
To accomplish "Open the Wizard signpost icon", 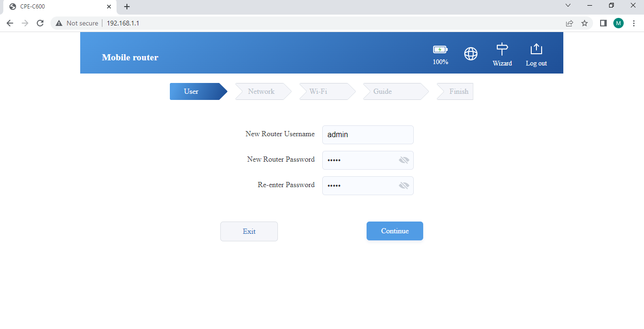I will click(x=502, y=49).
